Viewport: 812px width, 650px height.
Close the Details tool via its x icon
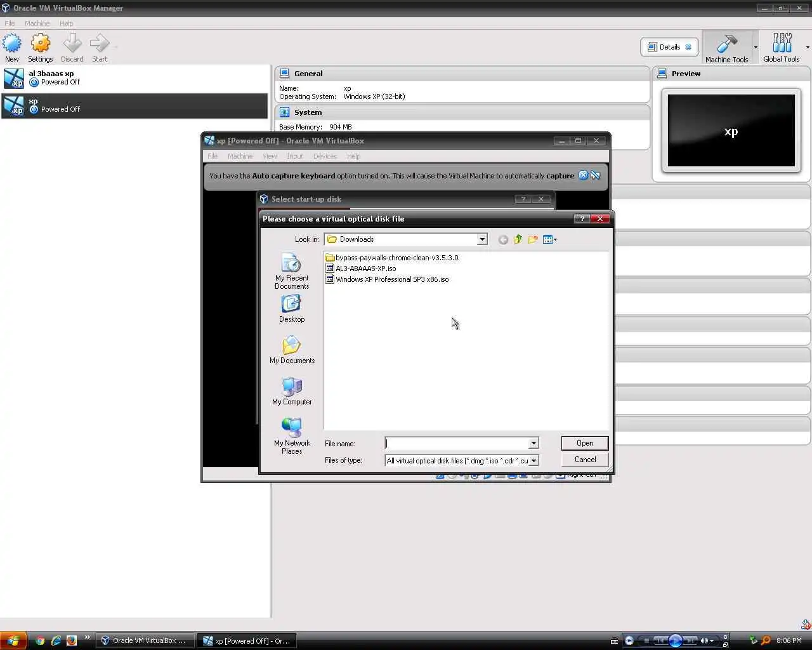(688, 47)
